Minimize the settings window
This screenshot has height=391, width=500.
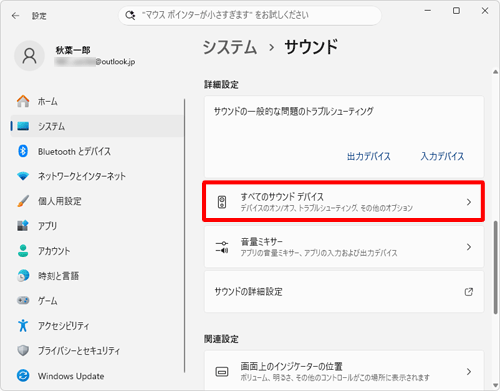[x=428, y=11]
